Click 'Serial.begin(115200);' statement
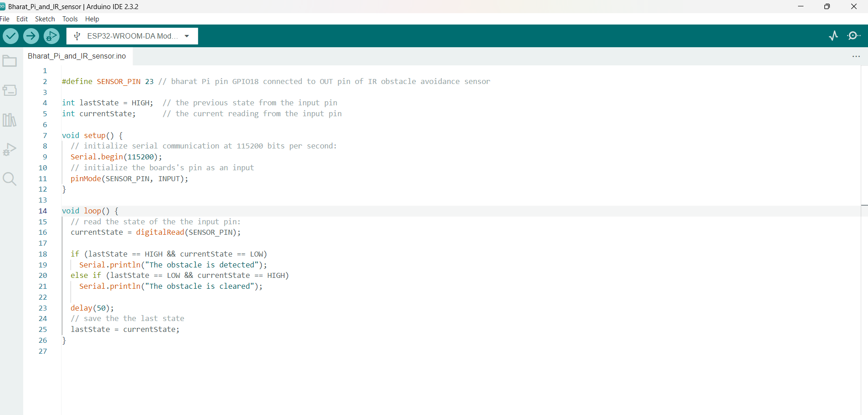 point(116,157)
